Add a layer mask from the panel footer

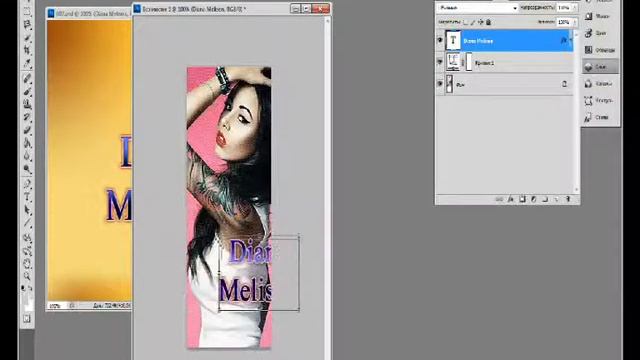pos(522,200)
